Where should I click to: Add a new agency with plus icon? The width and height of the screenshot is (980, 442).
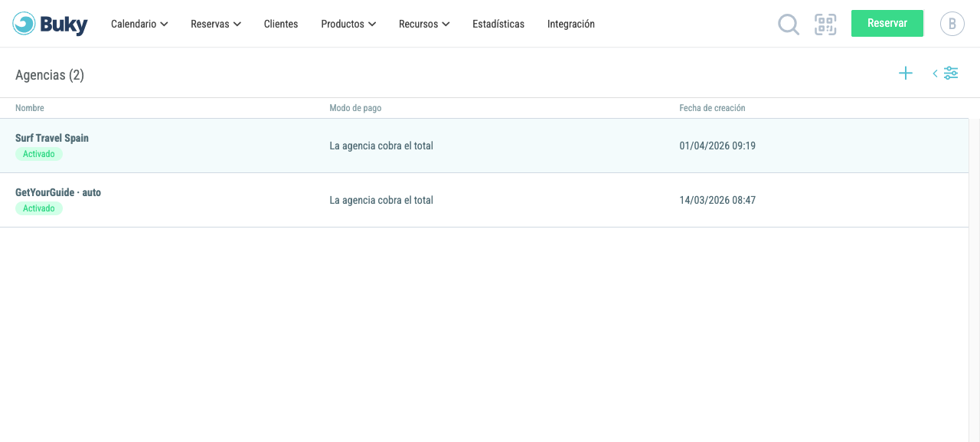(906, 74)
